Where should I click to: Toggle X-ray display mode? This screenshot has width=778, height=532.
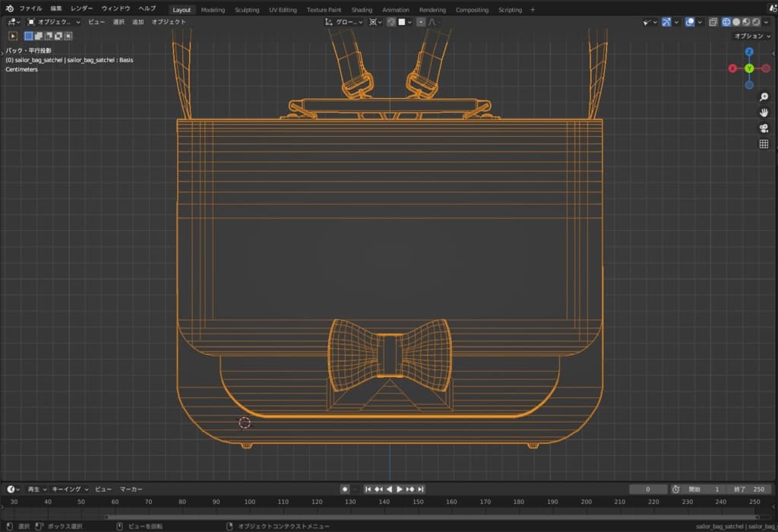pyautogui.click(x=713, y=22)
